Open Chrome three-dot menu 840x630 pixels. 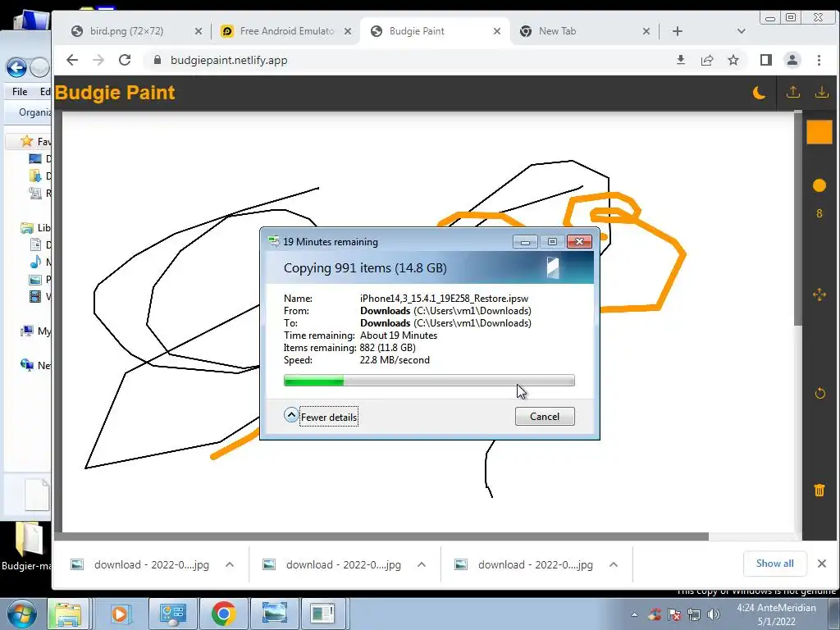pyautogui.click(x=819, y=60)
